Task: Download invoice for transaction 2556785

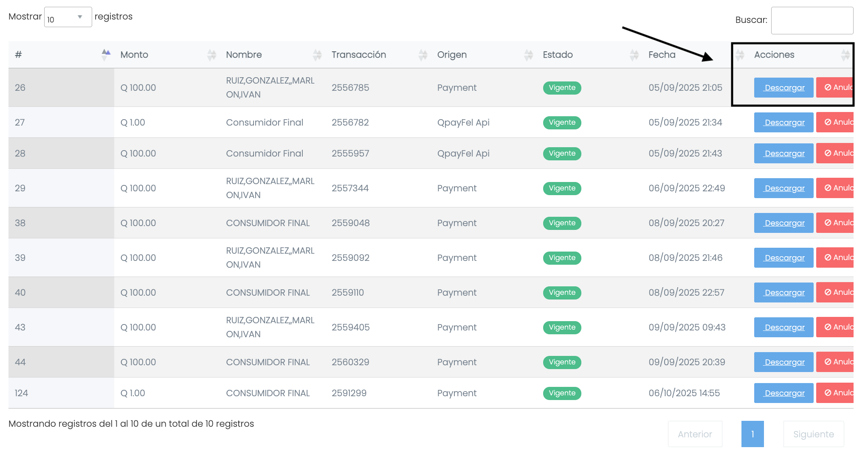Action: pyautogui.click(x=783, y=88)
